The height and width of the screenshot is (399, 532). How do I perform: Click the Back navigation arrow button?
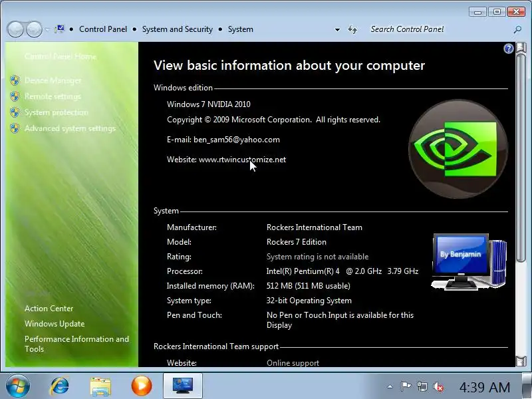pos(15,29)
